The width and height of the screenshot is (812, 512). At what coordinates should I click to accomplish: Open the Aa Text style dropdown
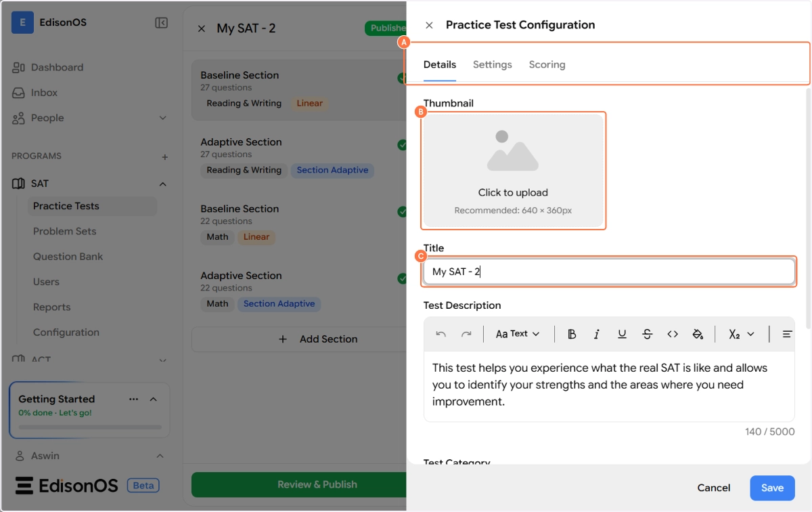518,334
